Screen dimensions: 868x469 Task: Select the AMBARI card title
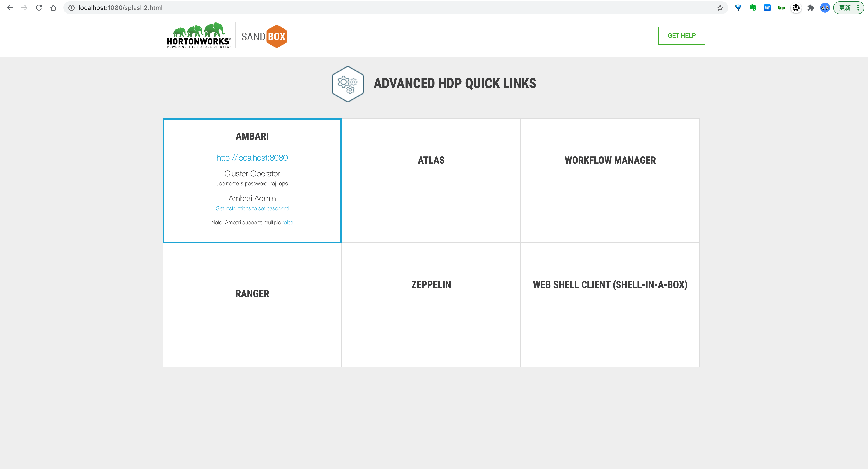252,136
